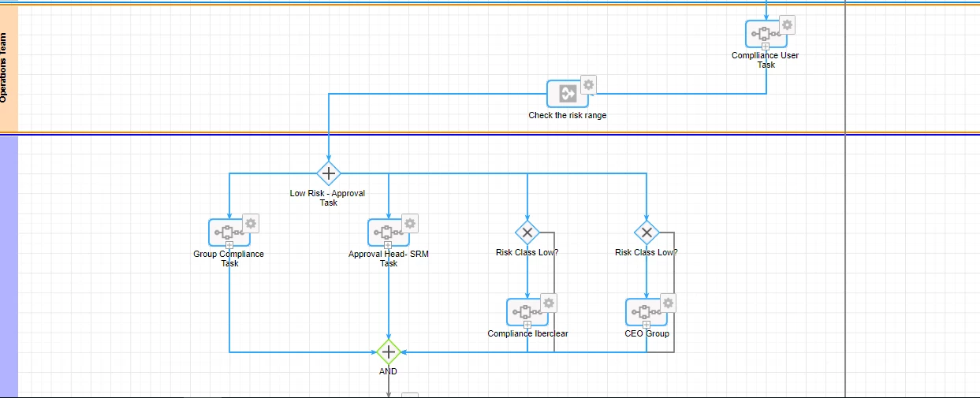Viewport: 980px width, 398px height.
Task: Select the Low Risk - Approval Task gateway
Action: coord(329,173)
